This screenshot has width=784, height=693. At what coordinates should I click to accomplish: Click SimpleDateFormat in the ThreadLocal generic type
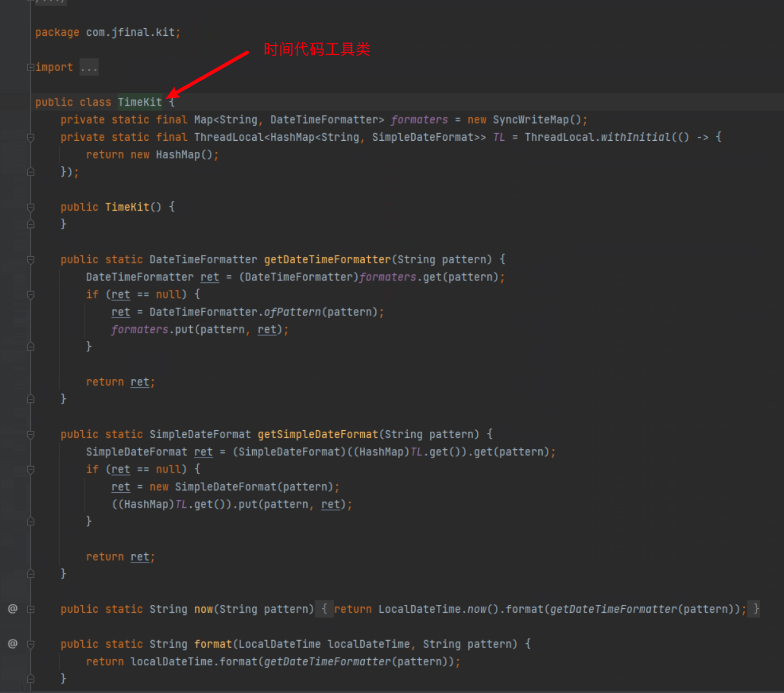[422, 137]
